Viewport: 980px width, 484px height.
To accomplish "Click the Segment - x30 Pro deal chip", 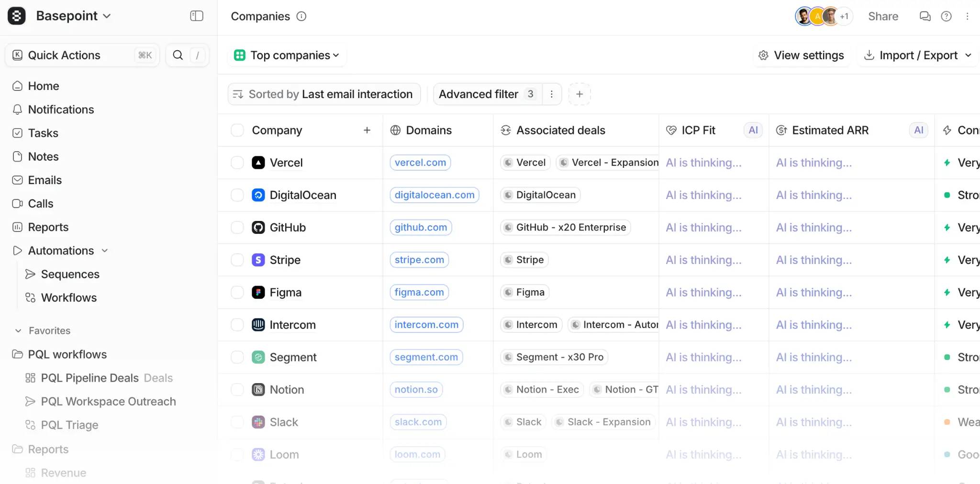I will [554, 357].
